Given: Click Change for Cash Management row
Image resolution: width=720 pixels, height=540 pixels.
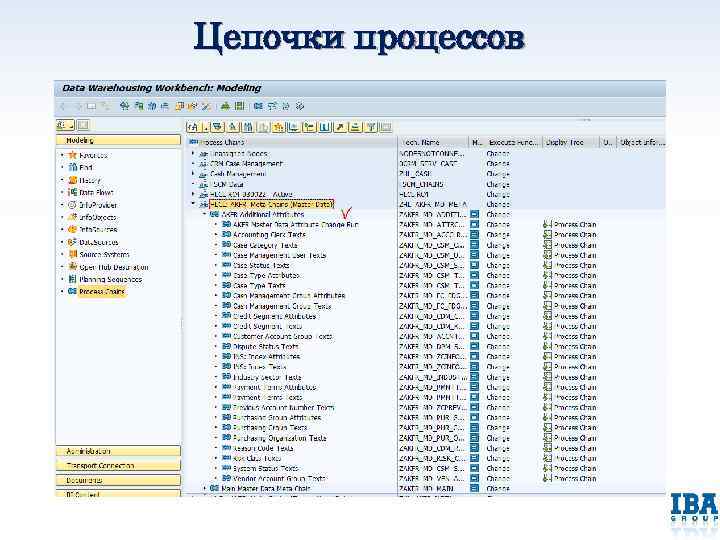Looking at the screenshot, I should pyautogui.click(x=498, y=174).
